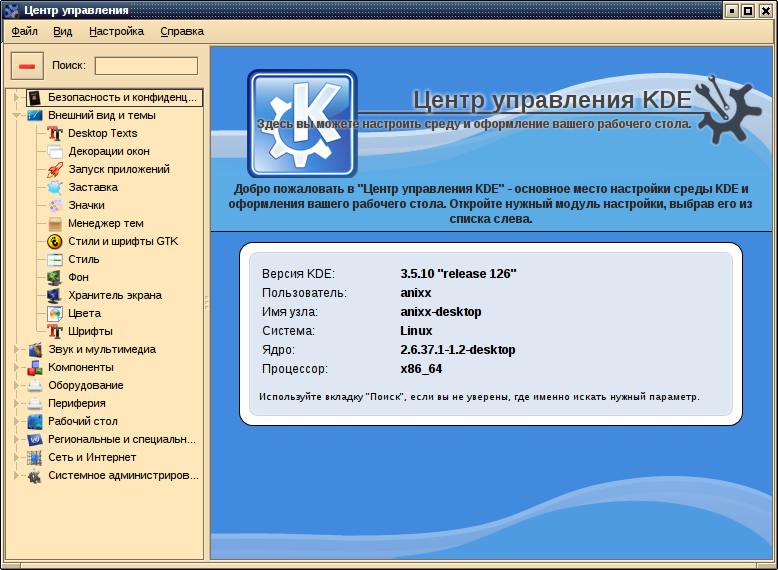Click the Значки icon
The width and height of the screenshot is (778, 570).
[55, 205]
